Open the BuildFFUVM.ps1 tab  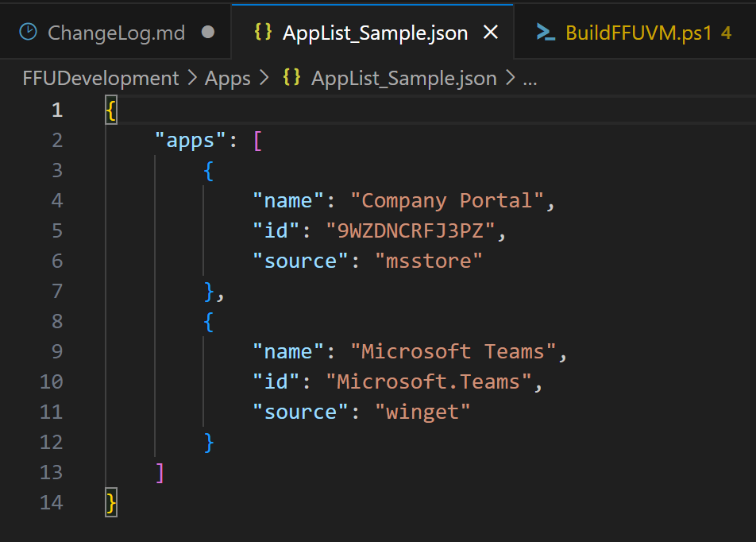click(634, 33)
